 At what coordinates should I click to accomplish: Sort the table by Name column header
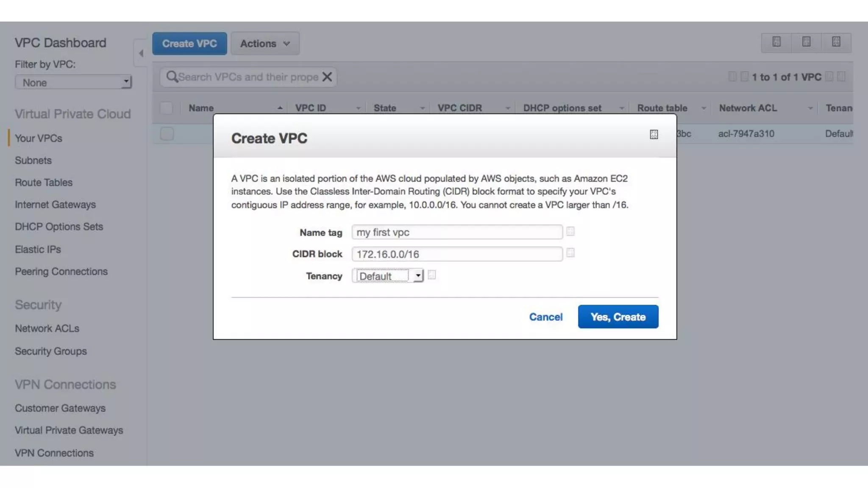[201, 108]
